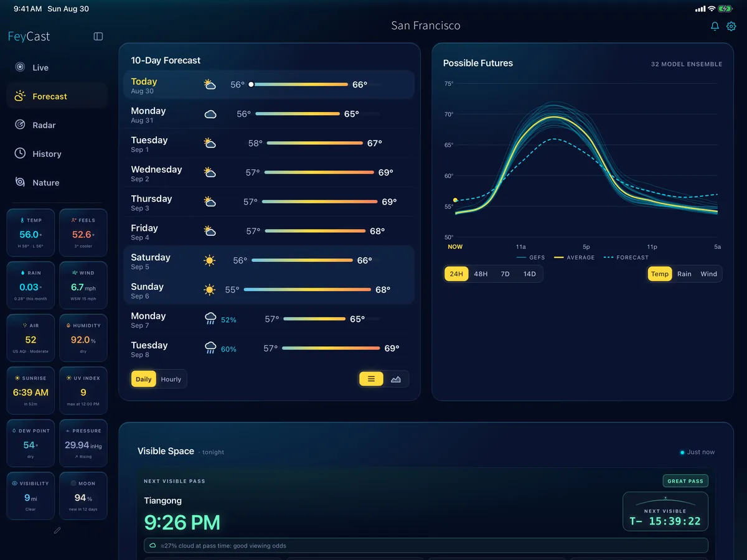Switch forecast to list view icon
Image resolution: width=747 pixels, height=560 pixels.
click(x=371, y=378)
